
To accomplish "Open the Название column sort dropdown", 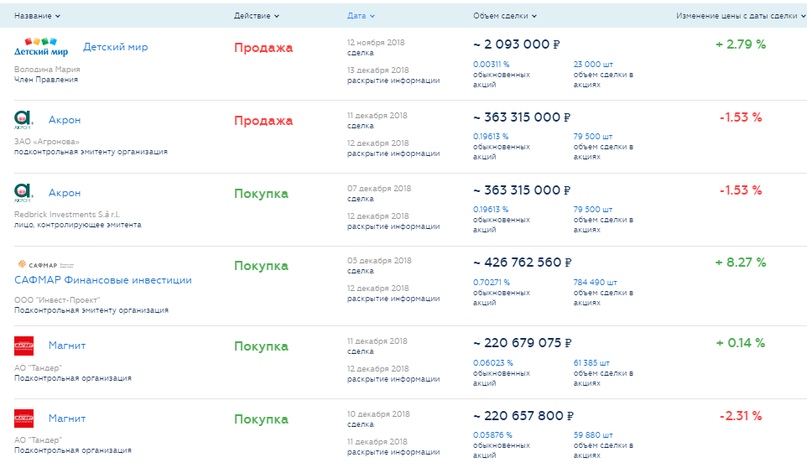I will 38,16.
